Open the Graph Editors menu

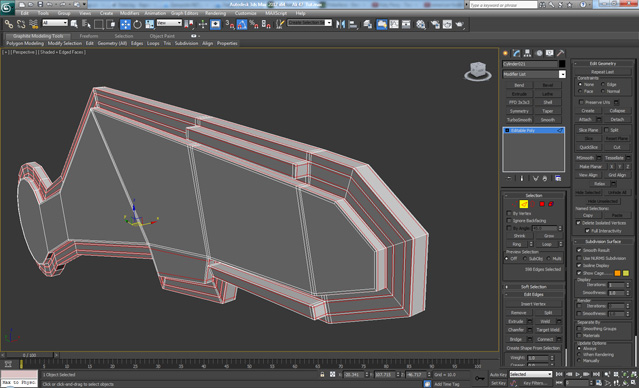point(184,13)
